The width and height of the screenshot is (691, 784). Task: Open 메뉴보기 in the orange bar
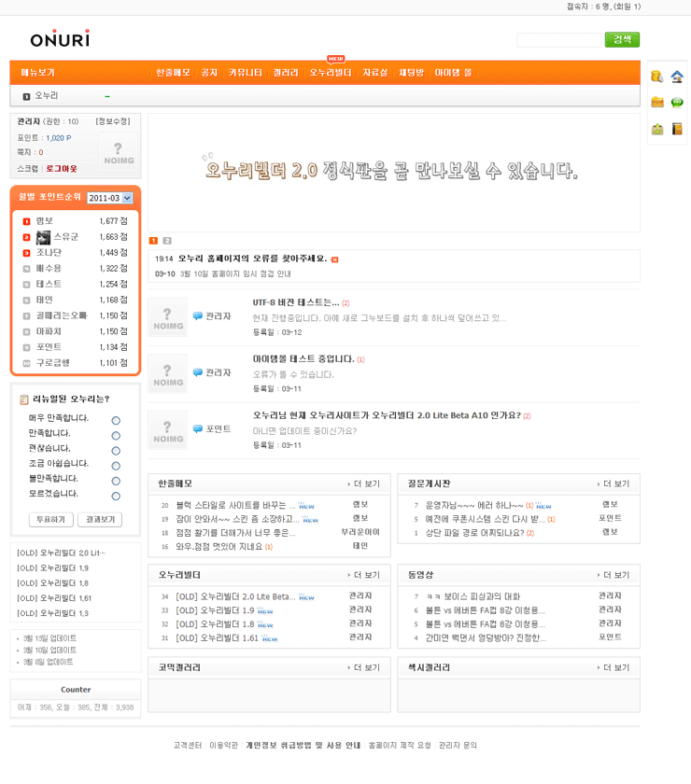(x=37, y=73)
